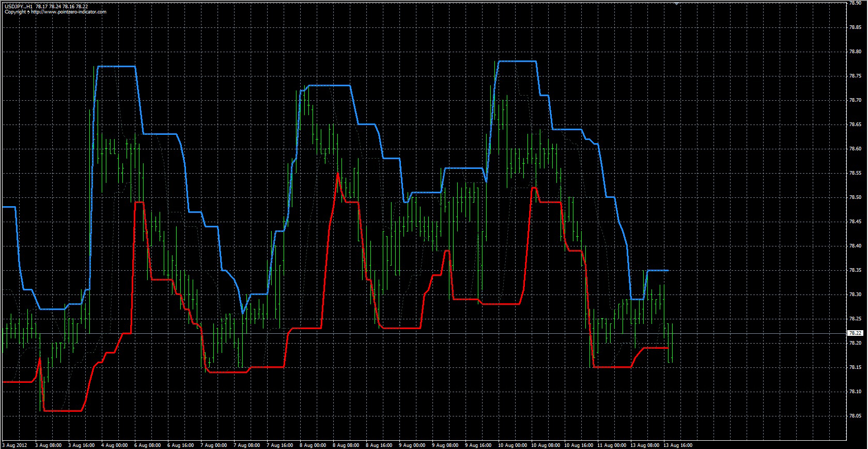Image resolution: width=868 pixels, height=449 pixels.
Task: Click the 78.50 price scale label
Action: [855, 197]
